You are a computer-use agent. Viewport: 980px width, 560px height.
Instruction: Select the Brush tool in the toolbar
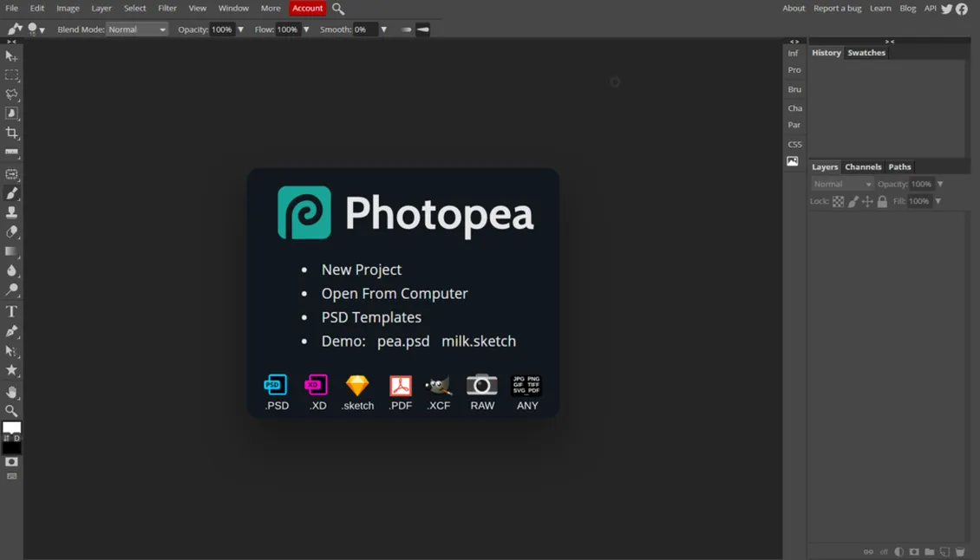[12, 192]
